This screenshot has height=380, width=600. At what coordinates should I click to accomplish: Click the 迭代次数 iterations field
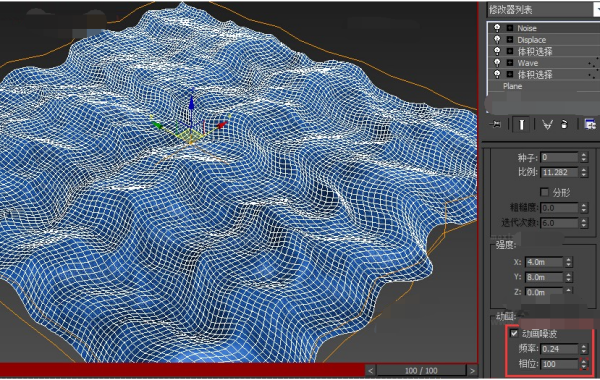(x=559, y=223)
